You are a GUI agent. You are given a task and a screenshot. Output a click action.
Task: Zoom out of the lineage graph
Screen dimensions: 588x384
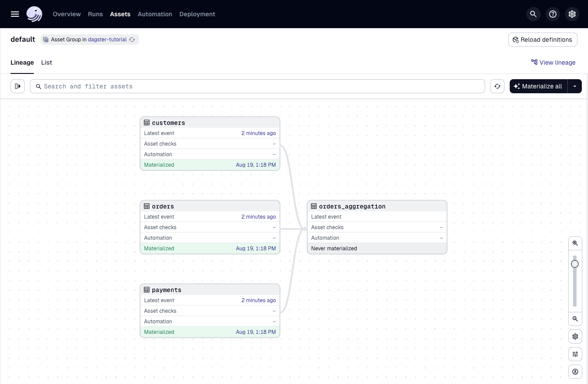575,319
